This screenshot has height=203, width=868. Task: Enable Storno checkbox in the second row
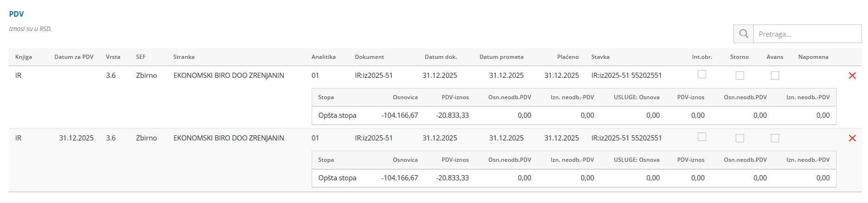(740, 138)
